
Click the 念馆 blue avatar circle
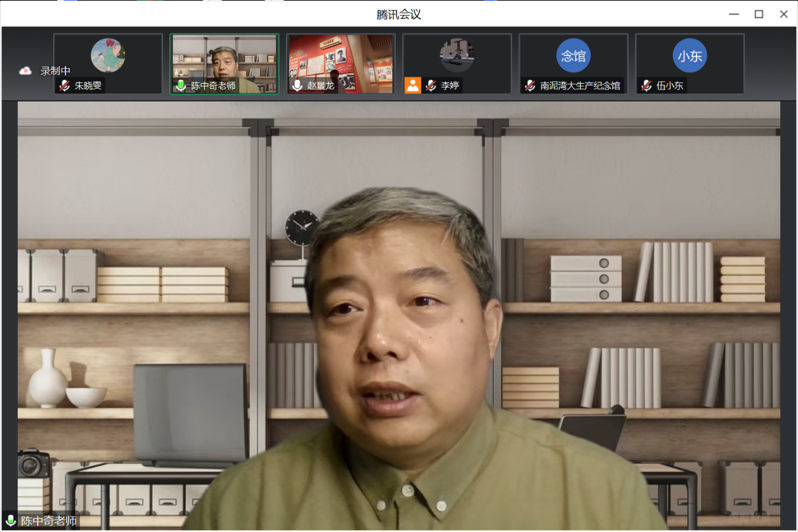point(573,56)
